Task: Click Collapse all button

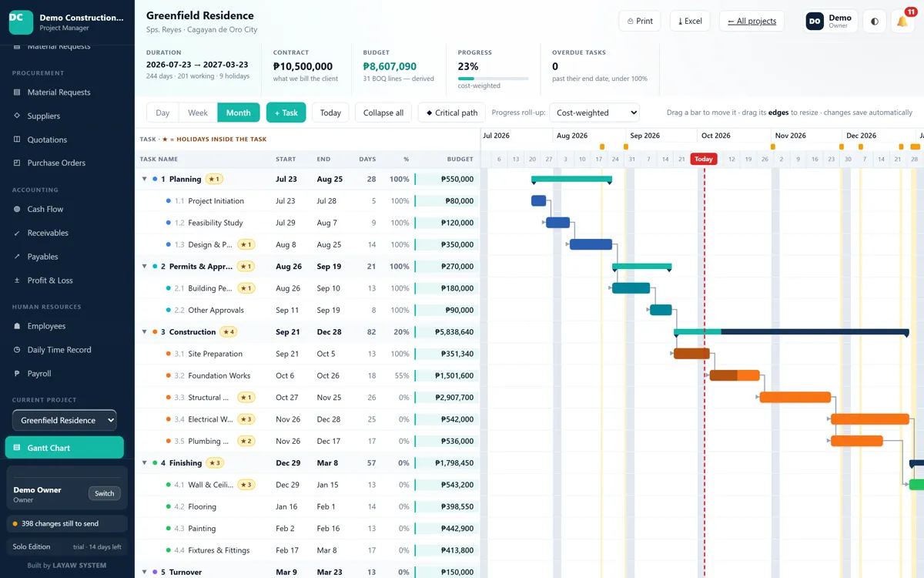Action: coord(383,113)
